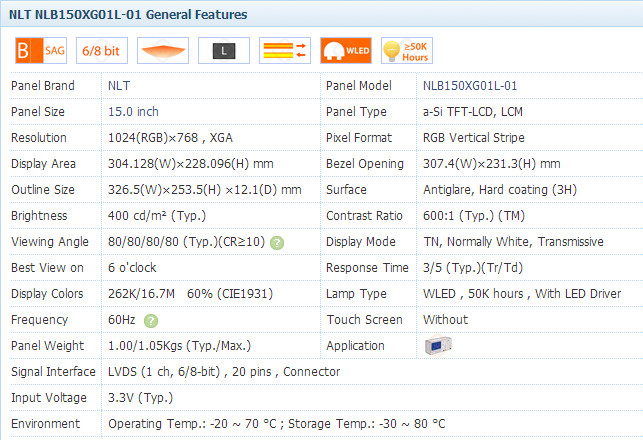
Task: Click the Contrast Ratio label
Action: pos(364,216)
